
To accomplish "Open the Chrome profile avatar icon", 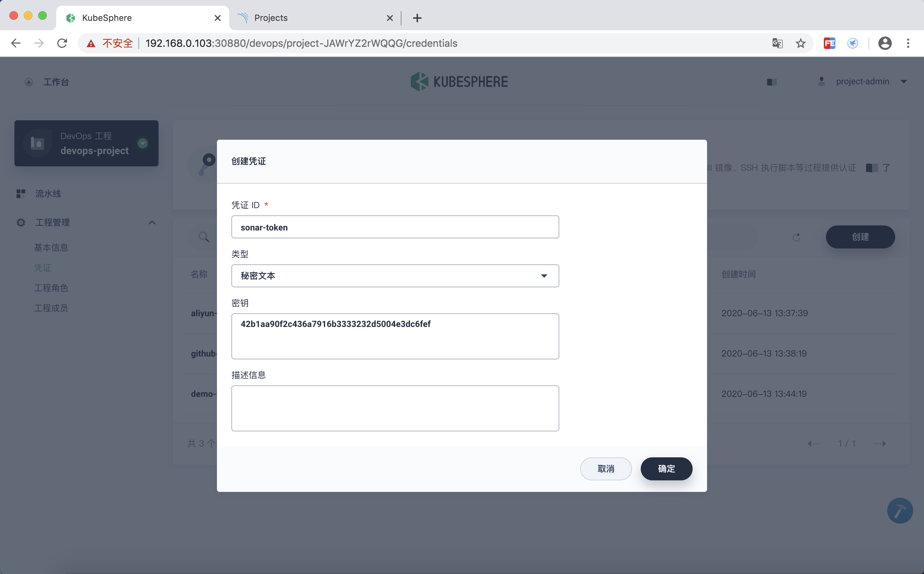I will pos(884,43).
